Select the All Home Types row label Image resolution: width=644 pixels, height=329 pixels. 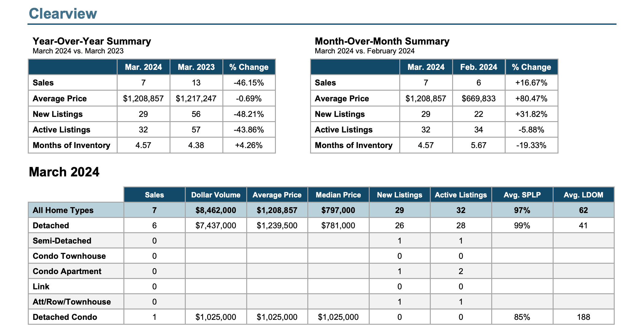click(x=63, y=210)
